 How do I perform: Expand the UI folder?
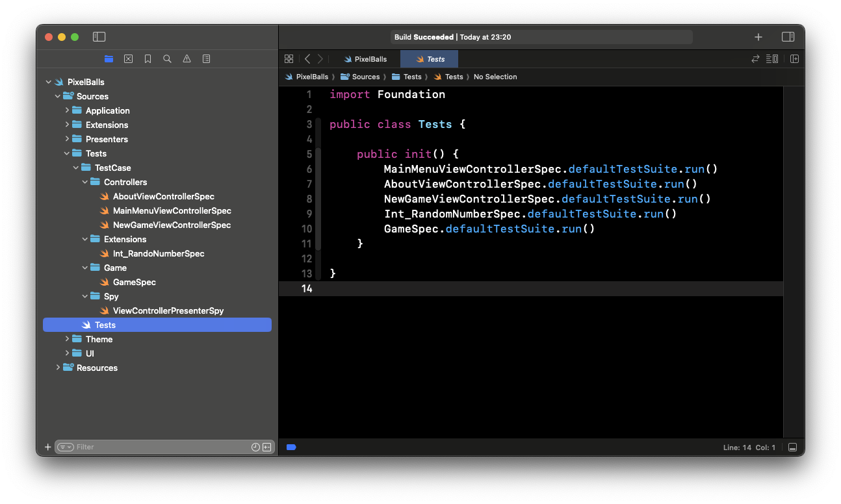67,353
